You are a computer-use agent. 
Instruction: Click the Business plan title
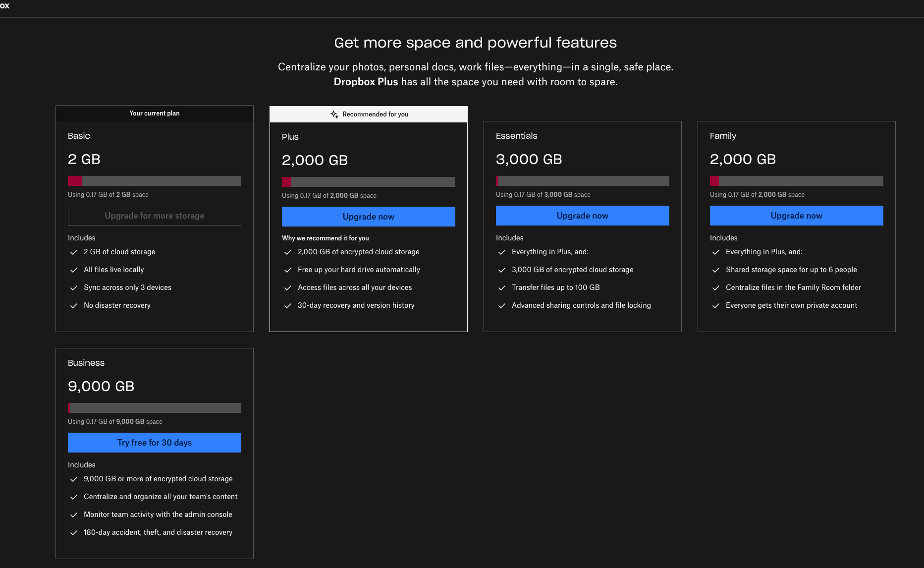pyautogui.click(x=86, y=363)
